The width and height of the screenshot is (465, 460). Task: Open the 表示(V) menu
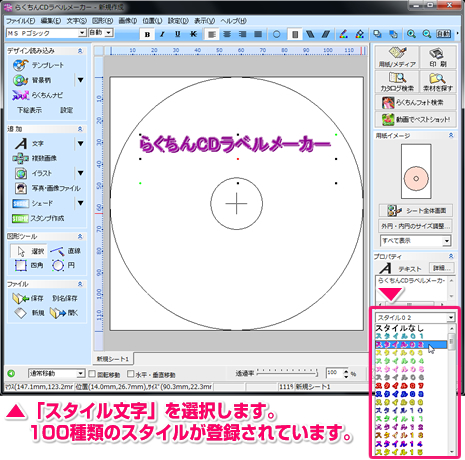pyautogui.click(x=204, y=21)
